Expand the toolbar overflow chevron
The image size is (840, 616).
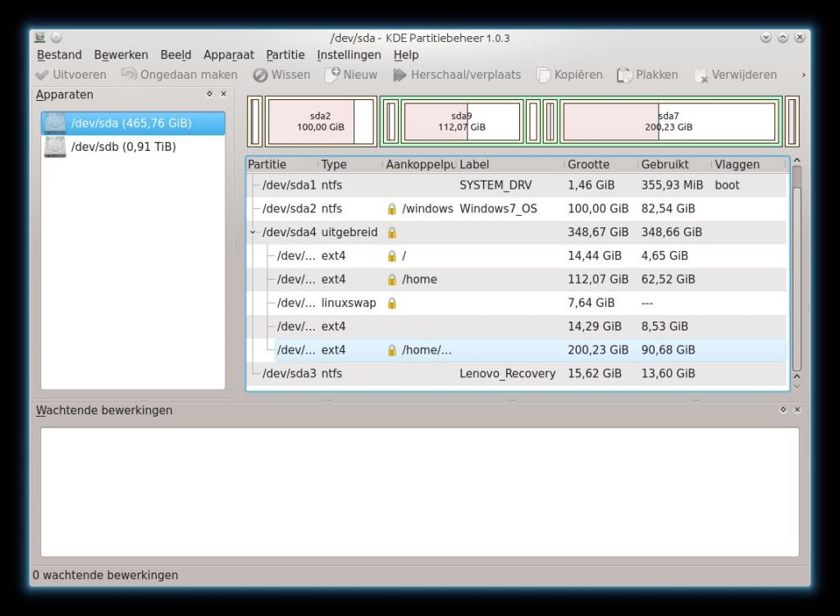click(803, 75)
